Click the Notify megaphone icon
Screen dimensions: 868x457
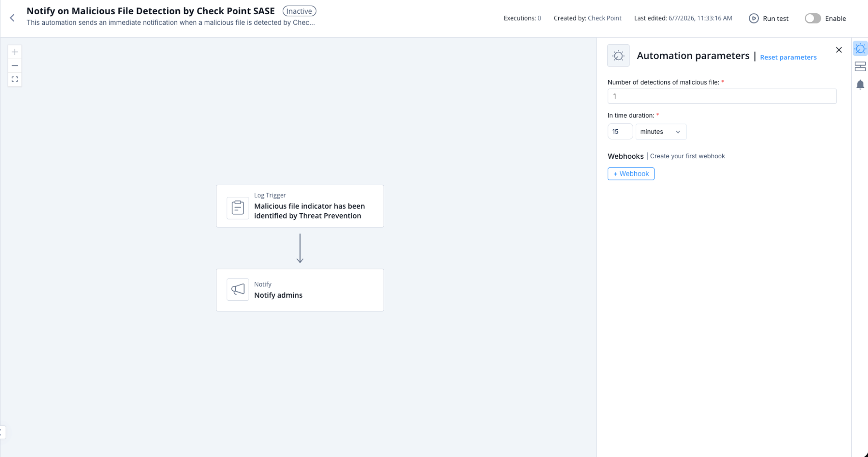238,289
